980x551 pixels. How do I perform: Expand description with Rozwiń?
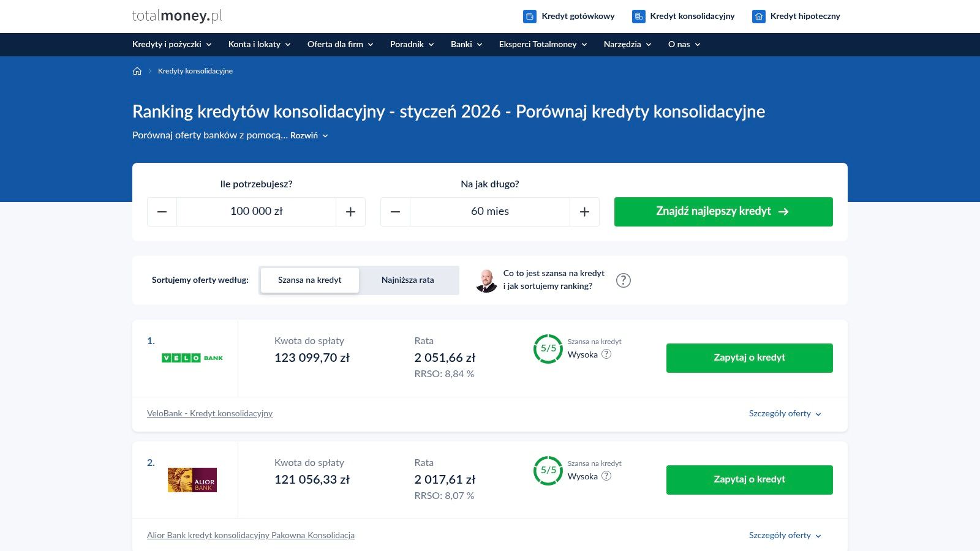tap(309, 135)
